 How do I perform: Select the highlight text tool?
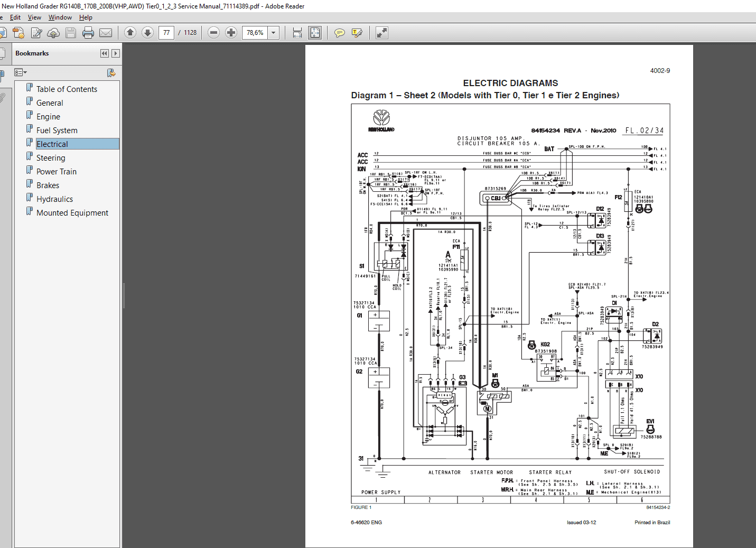[x=357, y=33]
